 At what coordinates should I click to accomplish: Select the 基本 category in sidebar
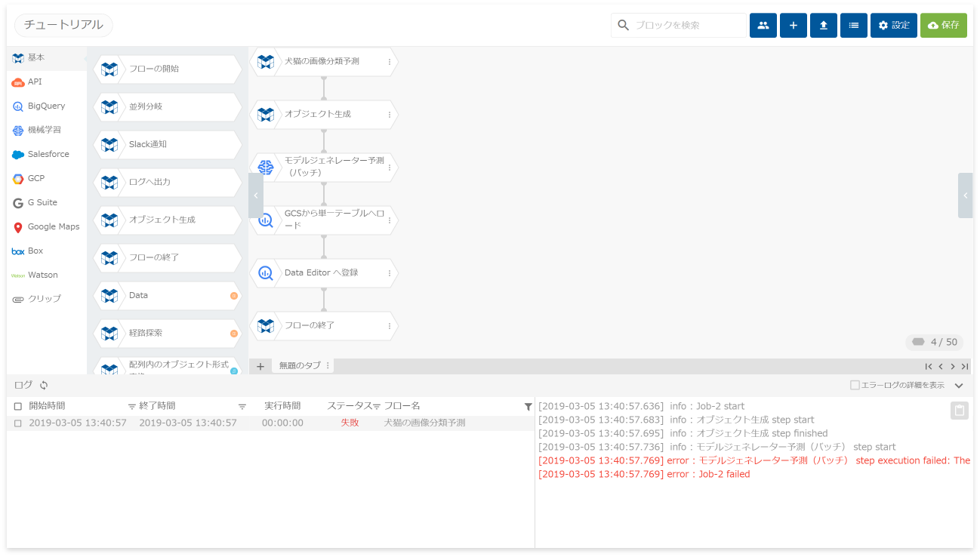47,57
